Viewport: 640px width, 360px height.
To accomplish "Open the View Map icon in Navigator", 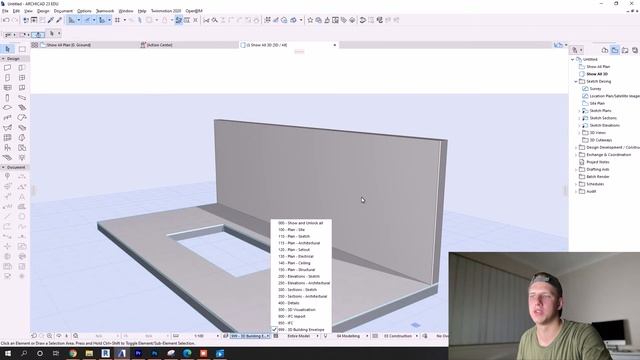I will coord(615,50).
